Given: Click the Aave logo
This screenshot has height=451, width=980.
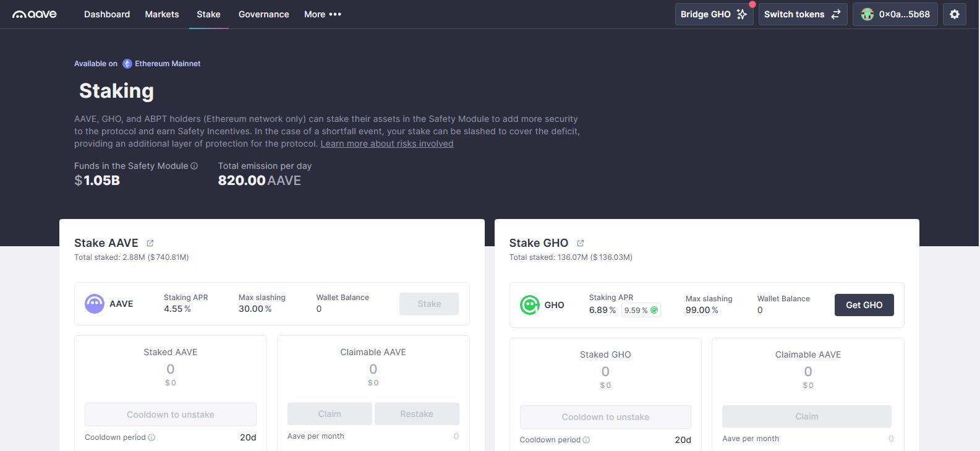Looking at the screenshot, I should pyautogui.click(x=35, y=14).
